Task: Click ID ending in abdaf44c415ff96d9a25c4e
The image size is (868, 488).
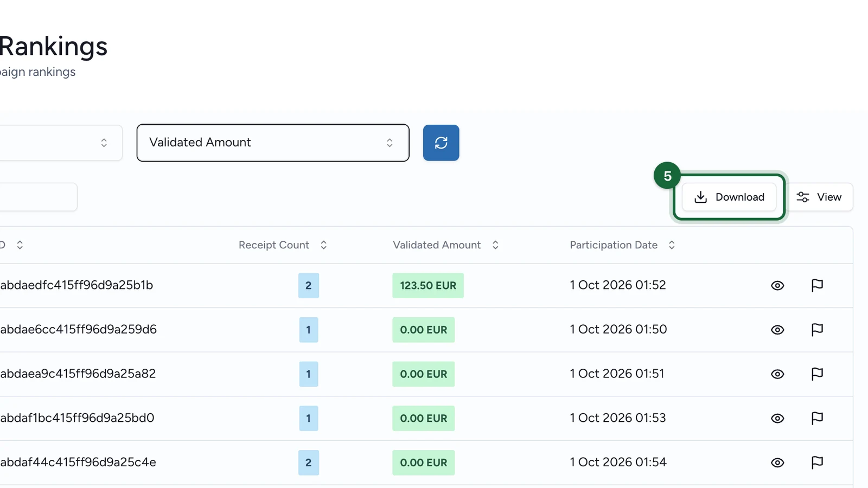Action: (x=78, y=462)
